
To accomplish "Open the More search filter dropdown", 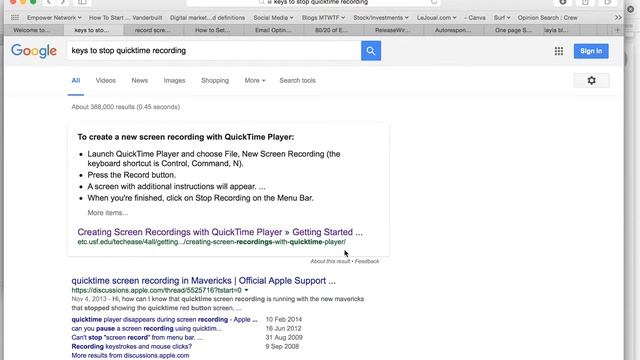I will (x=255, y=80).
